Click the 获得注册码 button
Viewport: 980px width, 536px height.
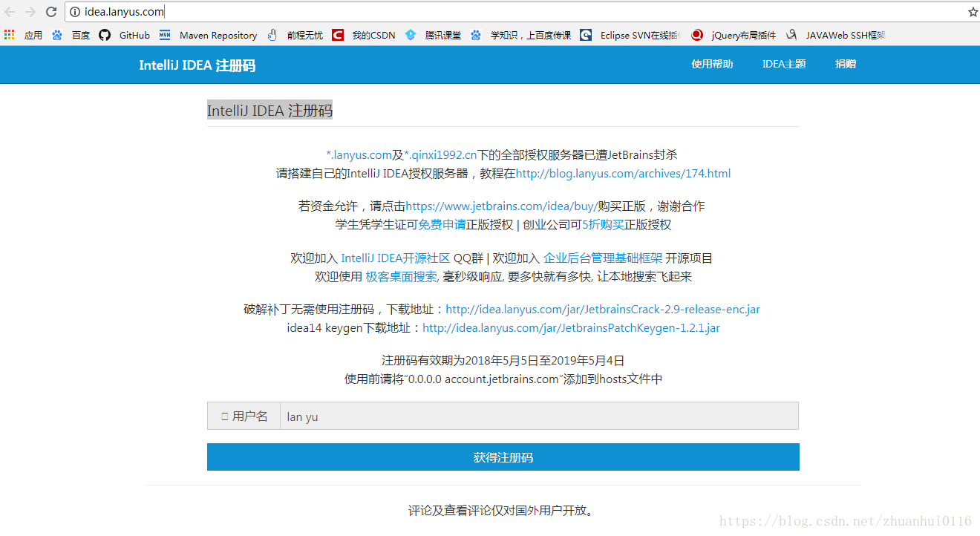point(503,457)
